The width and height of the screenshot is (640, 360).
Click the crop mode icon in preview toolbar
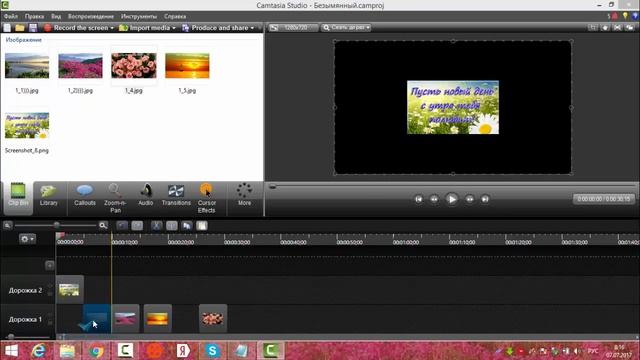click(592, 27)
